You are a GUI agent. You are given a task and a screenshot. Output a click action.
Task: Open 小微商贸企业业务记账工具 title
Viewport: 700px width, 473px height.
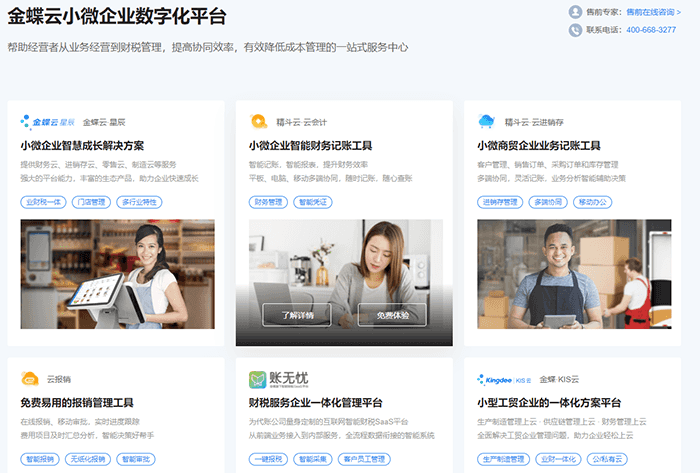(x=539, y=145)
